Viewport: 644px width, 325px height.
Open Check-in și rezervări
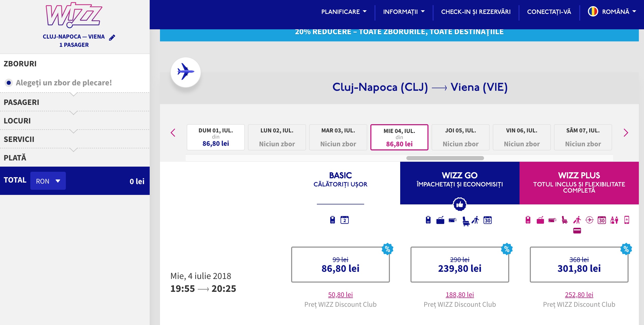pos(476,12)
